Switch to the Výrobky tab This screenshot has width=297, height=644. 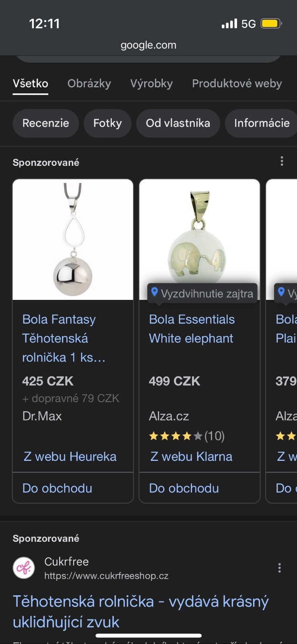[151, 83]
